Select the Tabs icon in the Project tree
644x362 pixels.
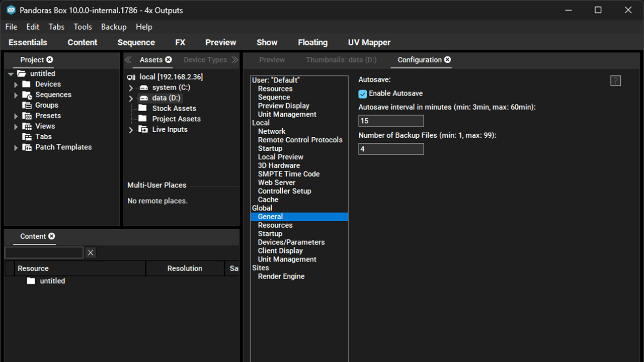coord(27,137)
